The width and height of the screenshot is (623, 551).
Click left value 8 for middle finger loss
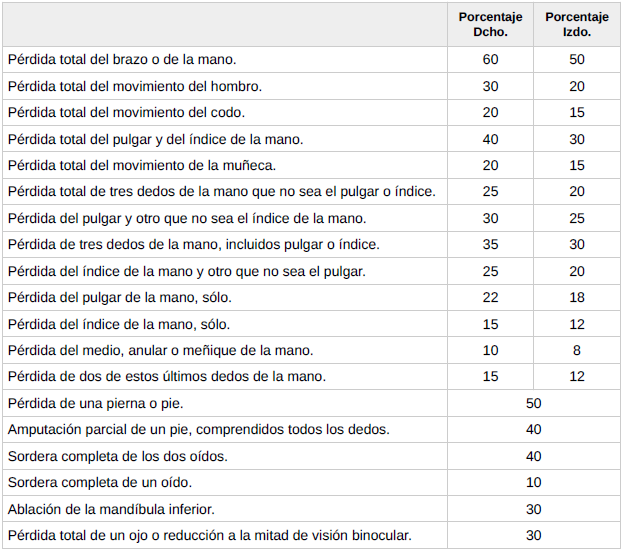577,350
